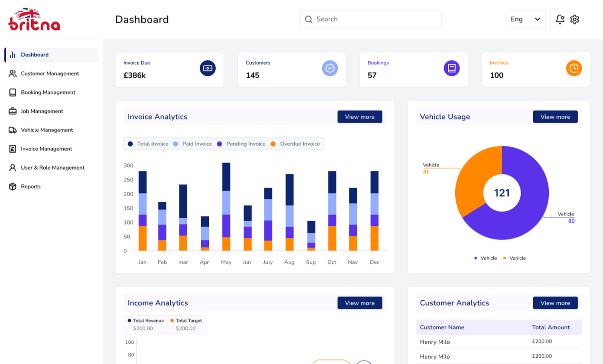The image size is (603, 364).
Task: Click the Britna logo
Action: coord(34,19)
